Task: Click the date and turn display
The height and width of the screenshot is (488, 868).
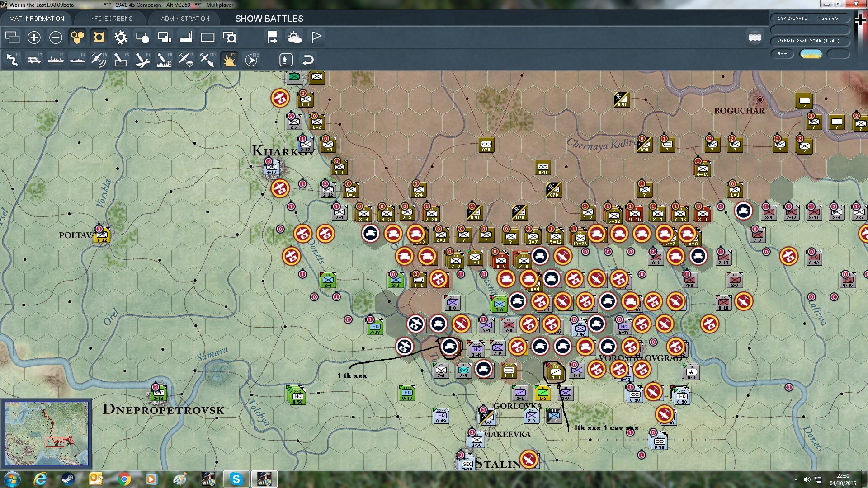Action: click(x=810, y=19)
